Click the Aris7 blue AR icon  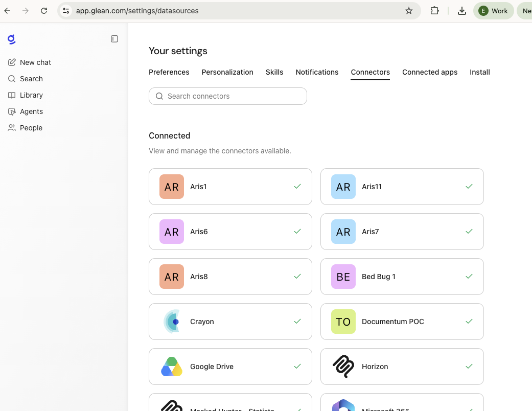(343, 232)
